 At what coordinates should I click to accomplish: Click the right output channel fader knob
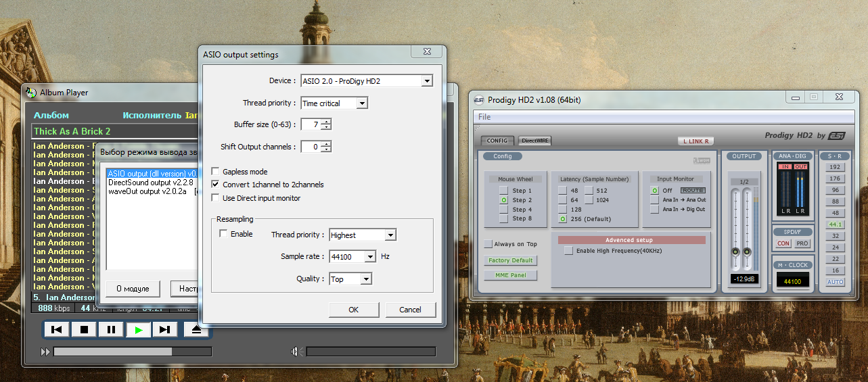747,251
